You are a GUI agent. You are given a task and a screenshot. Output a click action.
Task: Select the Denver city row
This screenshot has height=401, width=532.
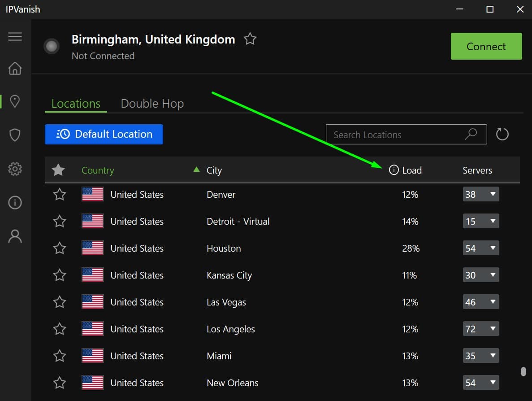[x=282, y=195]
